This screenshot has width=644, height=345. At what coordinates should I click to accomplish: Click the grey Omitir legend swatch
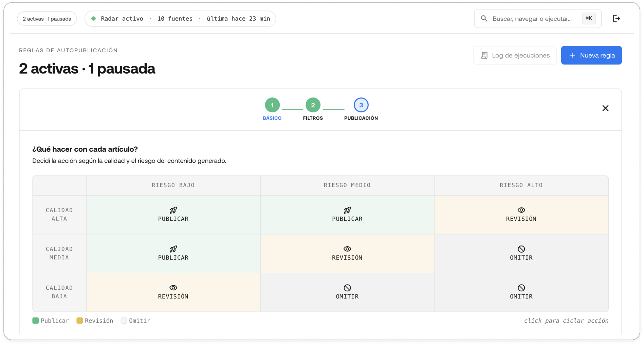(x=124, y=321)
